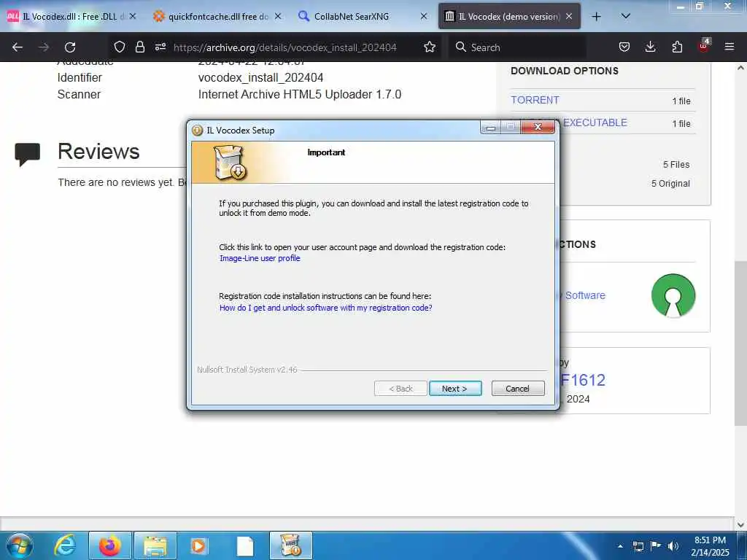
Task: Open the Software collection link
Action: (585, 295)
